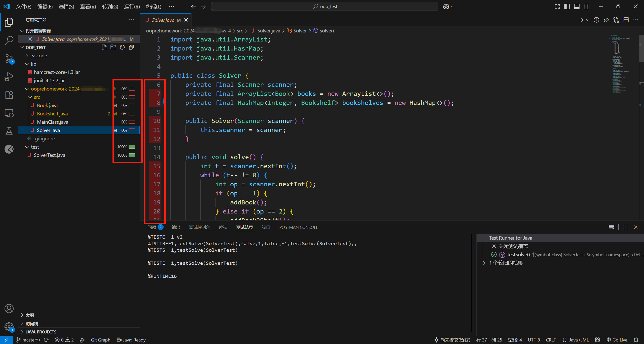Click Solver.java coverage bar indicator
Viewport: 644px width, 344px height.
point(132,130)
